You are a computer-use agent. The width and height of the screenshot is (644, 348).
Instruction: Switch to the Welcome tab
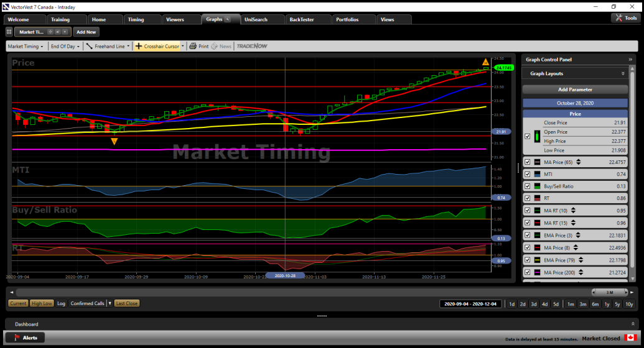coord(24,19)
